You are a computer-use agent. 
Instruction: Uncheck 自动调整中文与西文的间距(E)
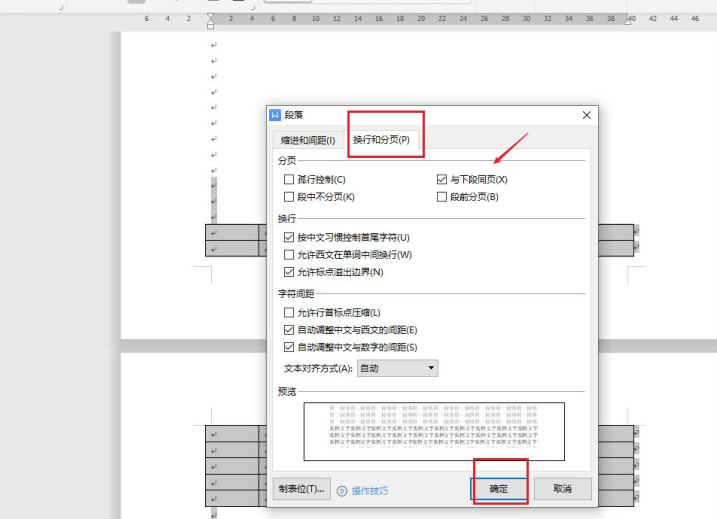pos(289,330)
